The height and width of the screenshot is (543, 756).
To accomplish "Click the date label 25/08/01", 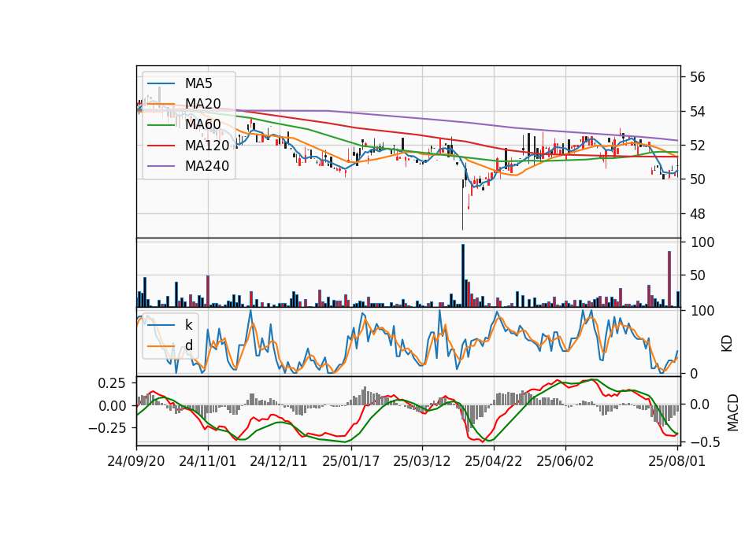I will coord(677,461).
